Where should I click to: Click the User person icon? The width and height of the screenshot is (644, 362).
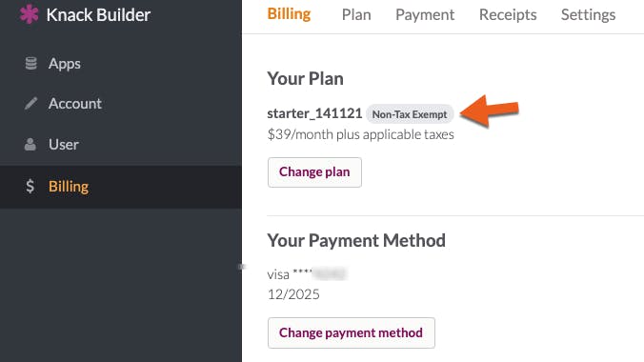[30, 144]
